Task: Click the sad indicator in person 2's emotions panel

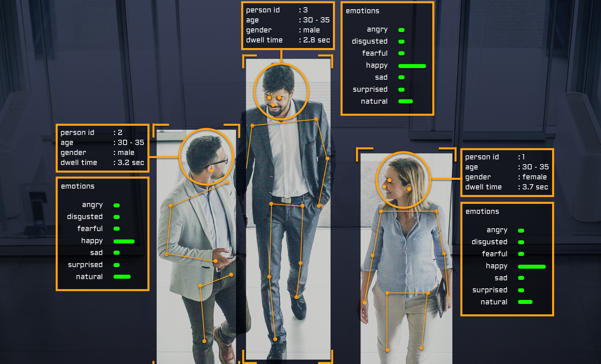Action: pyautogui.click(x=117, y=253)
